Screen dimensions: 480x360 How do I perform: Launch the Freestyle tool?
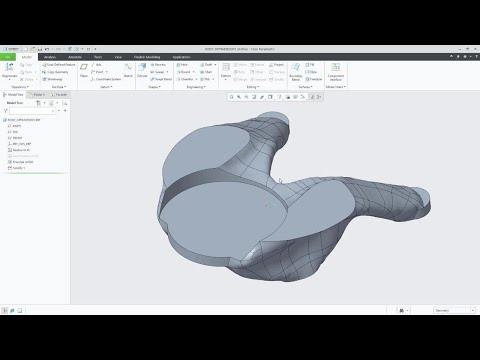314,79
